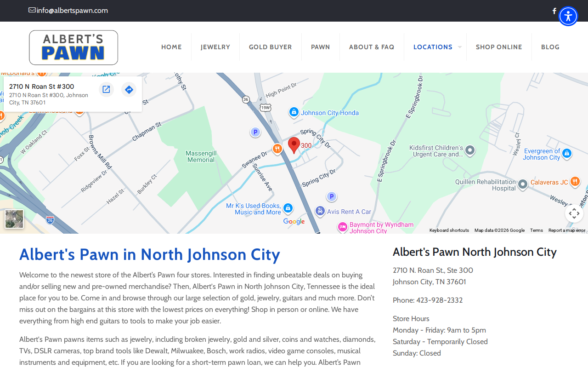
Task: Click the Albert's Pawn logo
Action: click(x=73, y=47)
